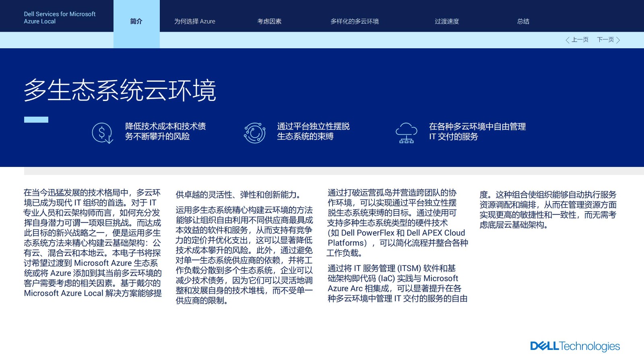
Task: Click the paragraph starting 在当今迅猛发展的技术格局中
Action: 93,243
